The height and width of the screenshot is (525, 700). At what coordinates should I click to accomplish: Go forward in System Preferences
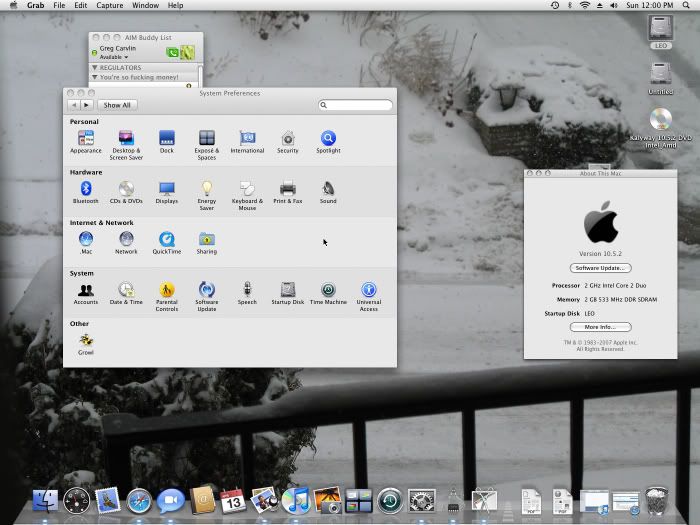(87, 105)
